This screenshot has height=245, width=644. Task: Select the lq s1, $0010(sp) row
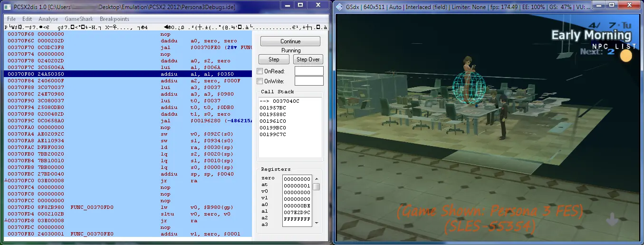pyautogui.click(x=128, y=161)
